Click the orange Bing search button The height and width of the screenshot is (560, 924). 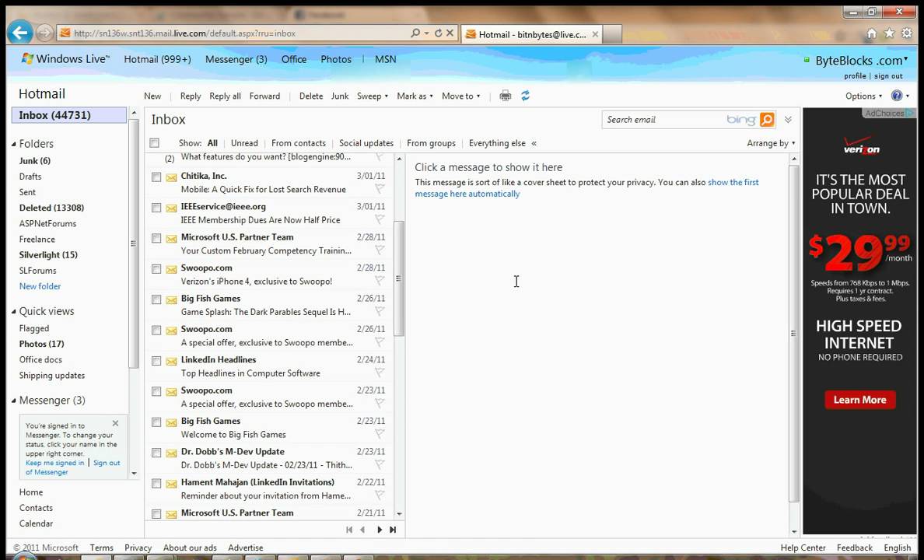[767, 119]
